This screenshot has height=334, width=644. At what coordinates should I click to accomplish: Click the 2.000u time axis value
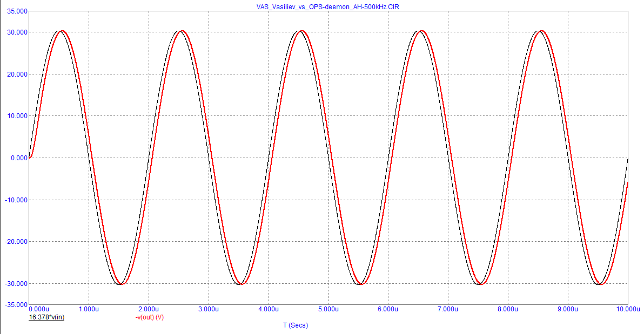tap(149, 309)
